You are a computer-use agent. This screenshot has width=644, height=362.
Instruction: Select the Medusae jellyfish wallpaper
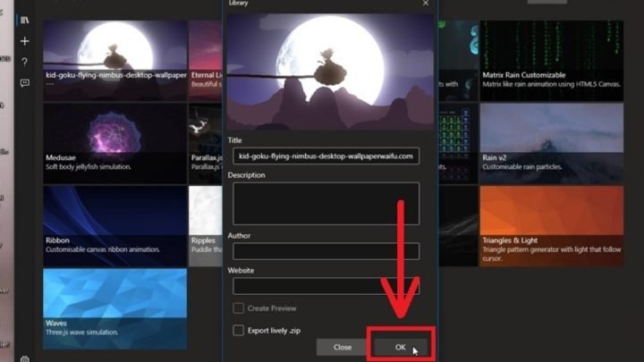coord(114,143)
